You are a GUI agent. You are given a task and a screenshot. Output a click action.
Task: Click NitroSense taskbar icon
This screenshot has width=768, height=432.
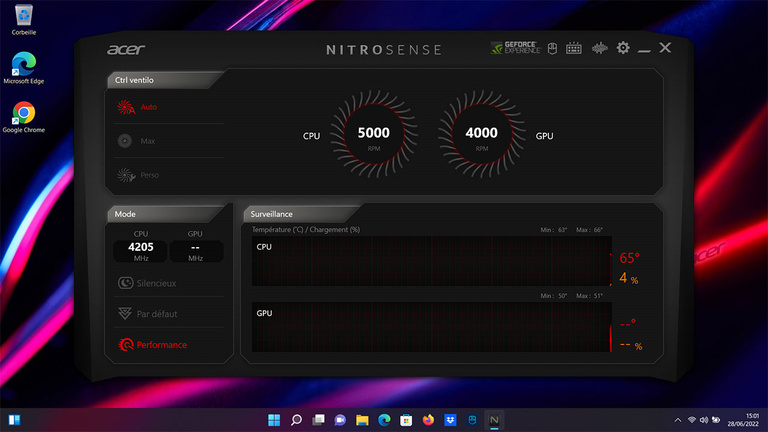coord(494,420)
